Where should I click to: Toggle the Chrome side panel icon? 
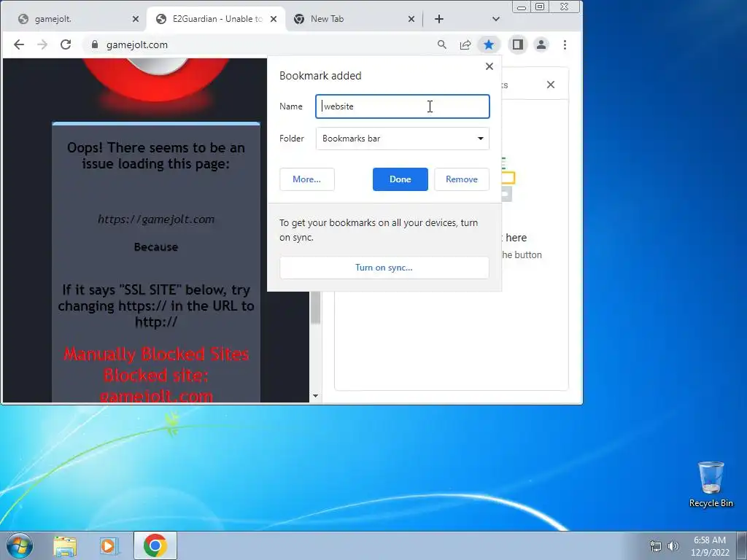click(518, 44)
